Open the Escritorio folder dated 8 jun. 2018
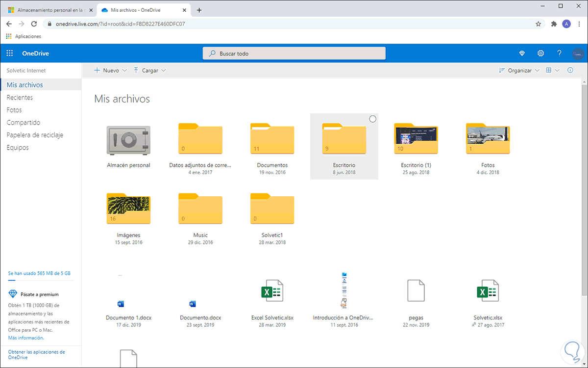Screen dimensions: 588x368 (x=344, y=140)
